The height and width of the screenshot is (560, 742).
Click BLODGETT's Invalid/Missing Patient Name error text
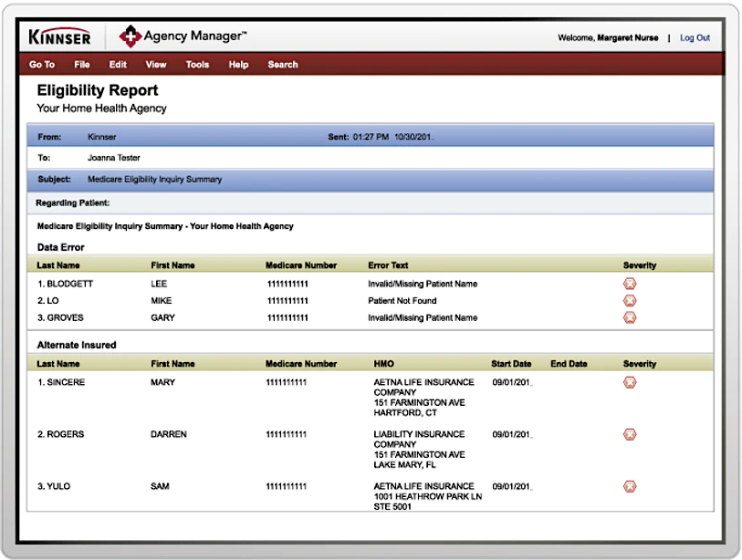tap(423, 284)
